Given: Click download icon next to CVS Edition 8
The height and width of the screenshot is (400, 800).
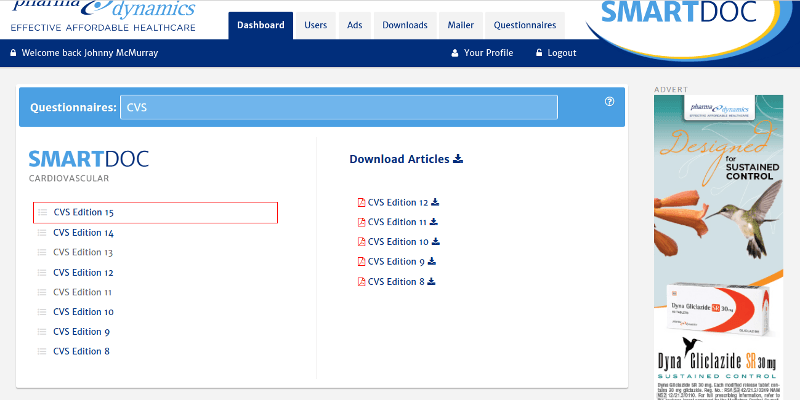Looking at the screenshot, I should (x=432, y=281).
